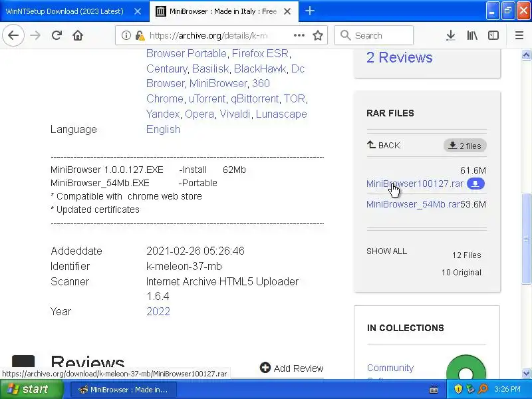Viewport: 532px width, 399px height.
Task: Reload the current page
Action: pyautogui.click(x=57, y=35)
